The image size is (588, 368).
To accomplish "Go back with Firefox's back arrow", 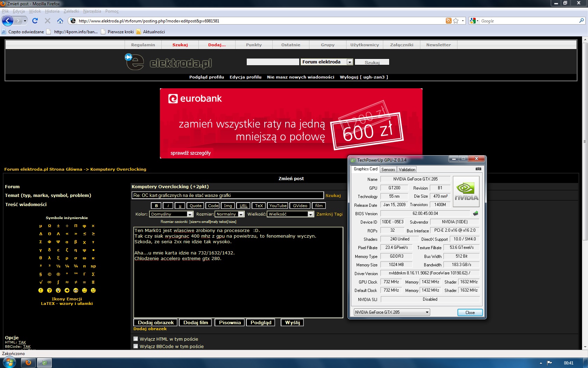I will (x=7, y=21).
